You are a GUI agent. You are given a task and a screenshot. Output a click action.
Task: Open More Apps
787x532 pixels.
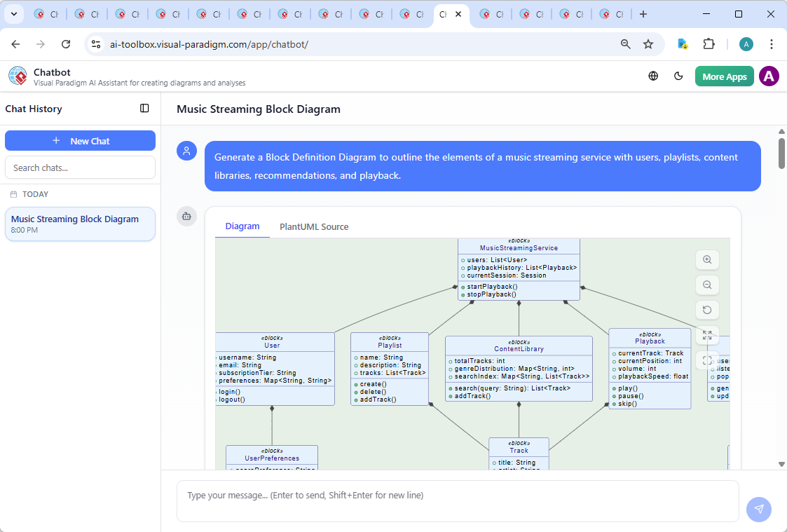[724, 76]
